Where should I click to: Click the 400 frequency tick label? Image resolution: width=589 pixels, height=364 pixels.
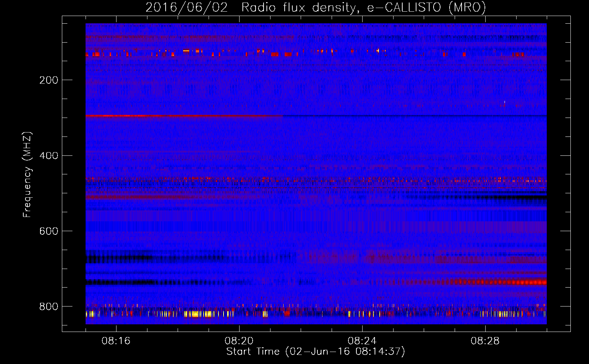49,156
